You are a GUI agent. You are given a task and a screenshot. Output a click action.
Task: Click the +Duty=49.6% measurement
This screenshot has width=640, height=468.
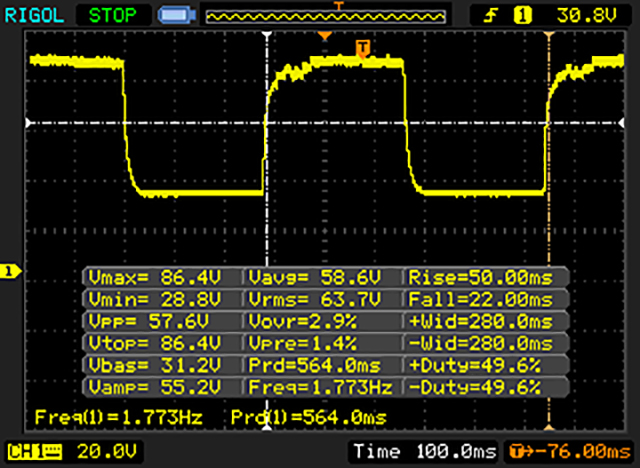(475, 365)
